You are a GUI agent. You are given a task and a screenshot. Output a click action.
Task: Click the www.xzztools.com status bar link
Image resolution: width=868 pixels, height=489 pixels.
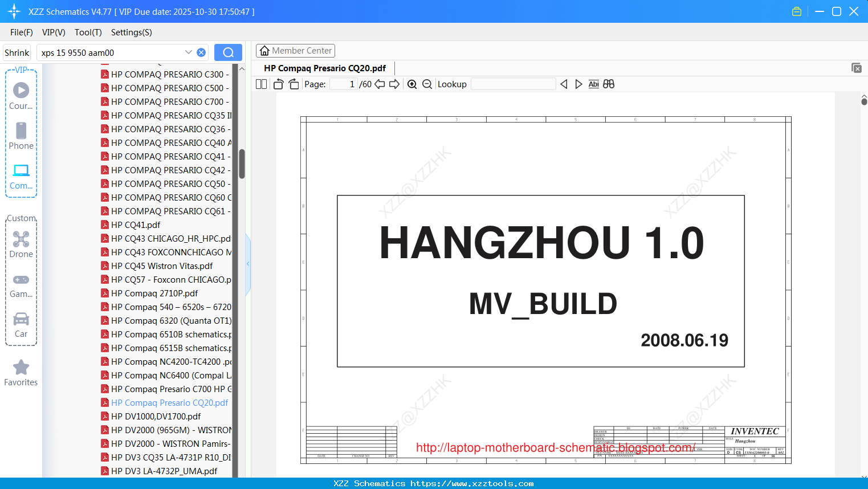pos(472,483)
